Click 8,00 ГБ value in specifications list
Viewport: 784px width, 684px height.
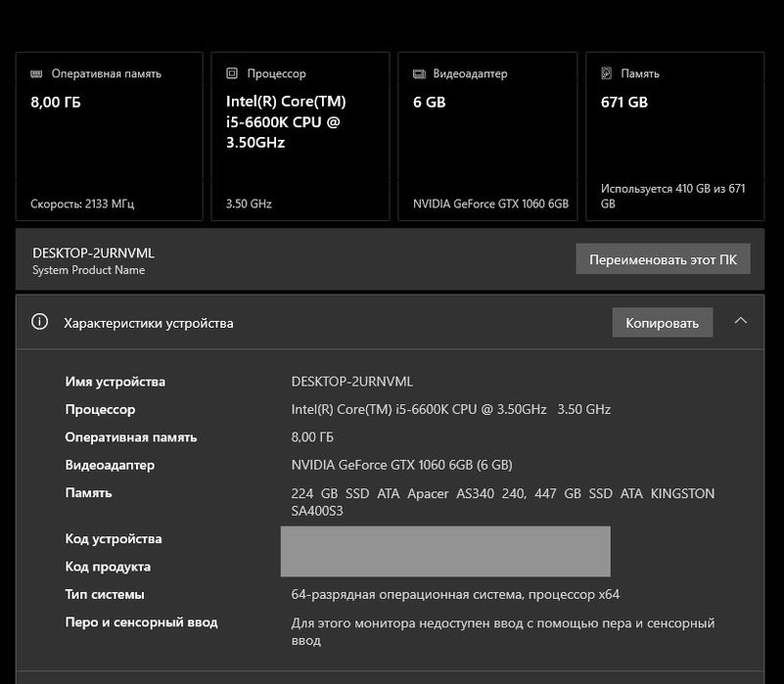pyautogui.click(x=312, y=437)
